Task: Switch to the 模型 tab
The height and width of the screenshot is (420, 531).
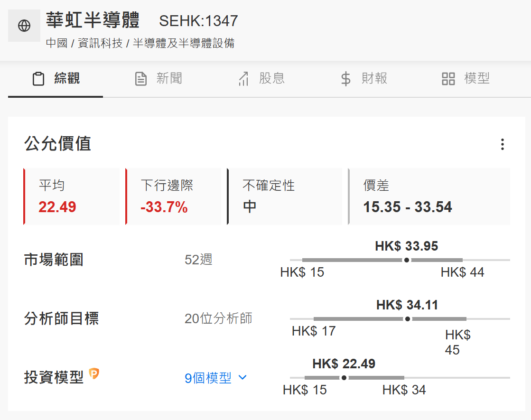Action: pyautogui.click(x=466, y=79)
